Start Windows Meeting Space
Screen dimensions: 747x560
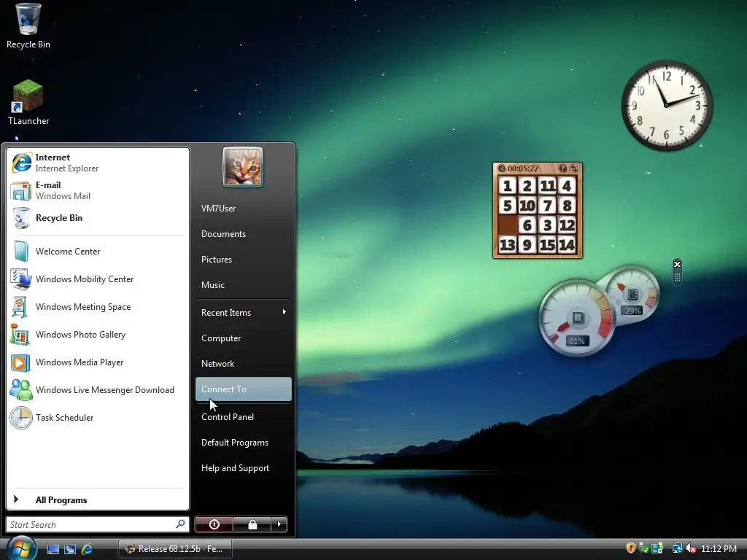pos(98,307)
